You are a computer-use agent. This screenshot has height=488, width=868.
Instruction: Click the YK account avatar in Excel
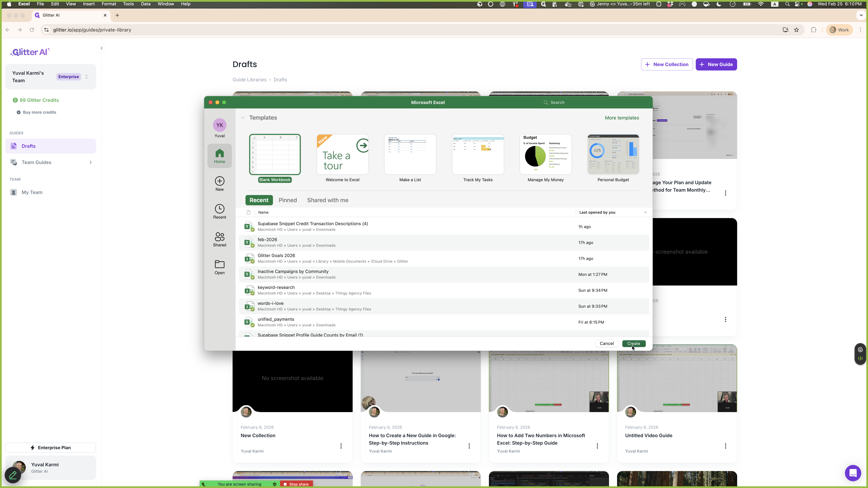219,125
